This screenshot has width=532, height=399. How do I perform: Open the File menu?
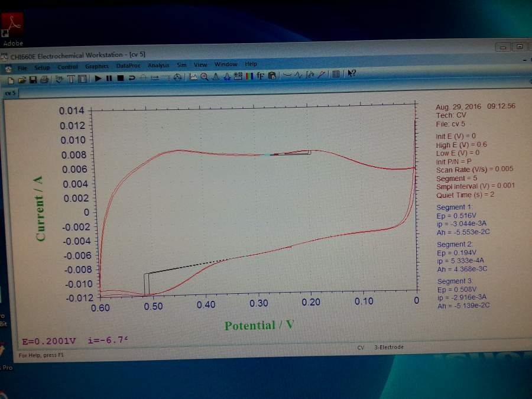(x=22, y=68)
